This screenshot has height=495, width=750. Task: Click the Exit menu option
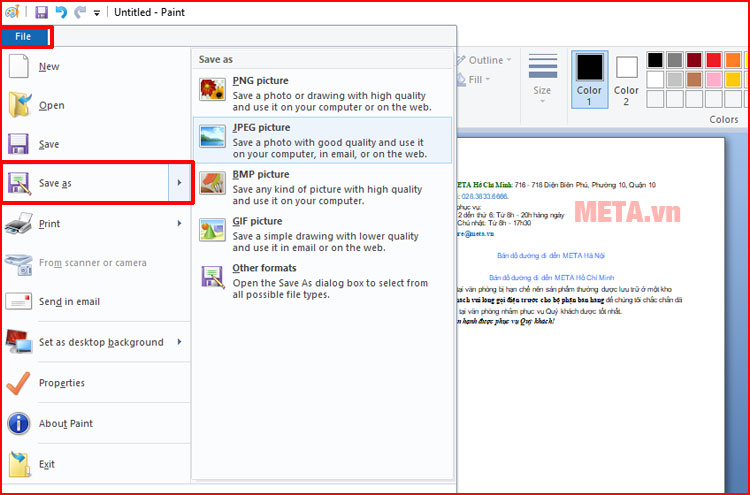[x=47, y=464]
